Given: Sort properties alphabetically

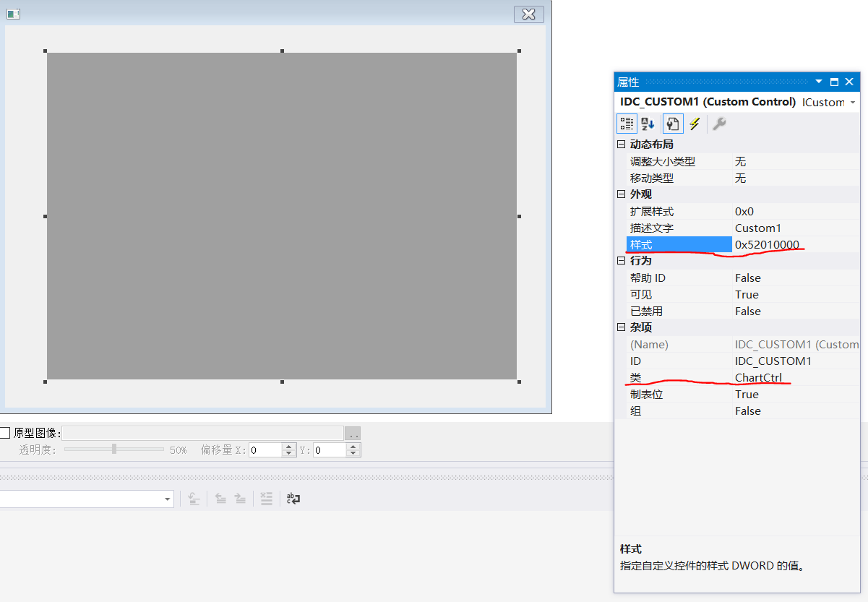Looking at the screenshot, I should tap(647, 123).
